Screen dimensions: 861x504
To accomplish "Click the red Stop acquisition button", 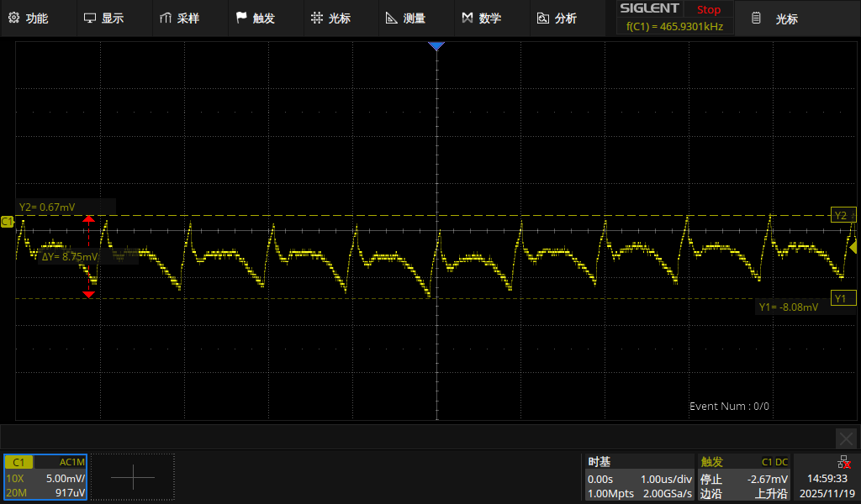I will click(x=708, y=9).
